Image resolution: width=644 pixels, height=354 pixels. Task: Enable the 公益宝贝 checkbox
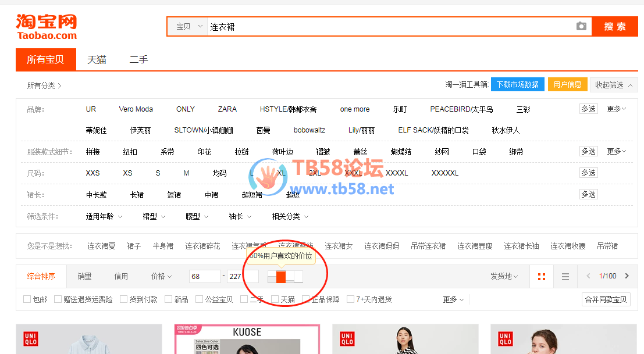(200, 299)
